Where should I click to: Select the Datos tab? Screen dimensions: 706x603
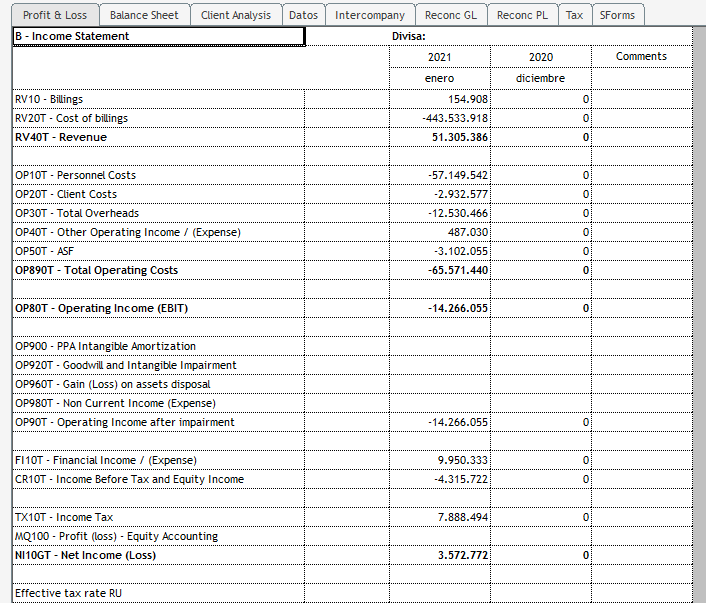click(303, 15)
